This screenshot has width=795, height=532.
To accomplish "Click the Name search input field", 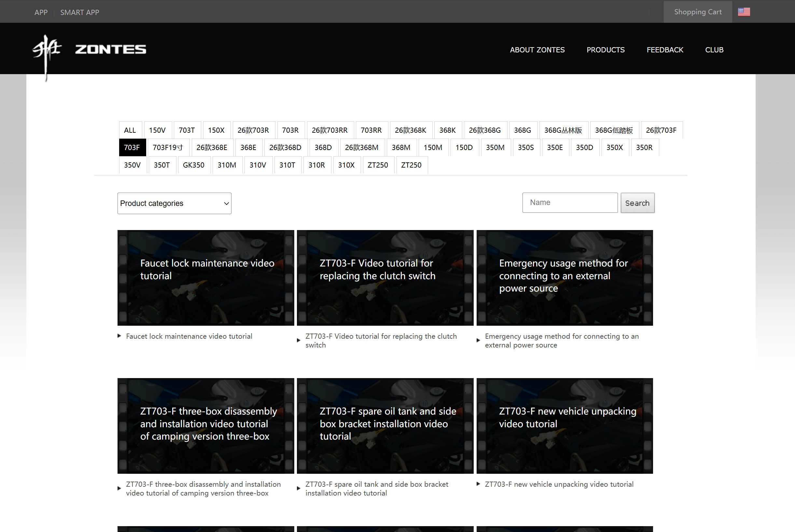I will click(570, 203).
